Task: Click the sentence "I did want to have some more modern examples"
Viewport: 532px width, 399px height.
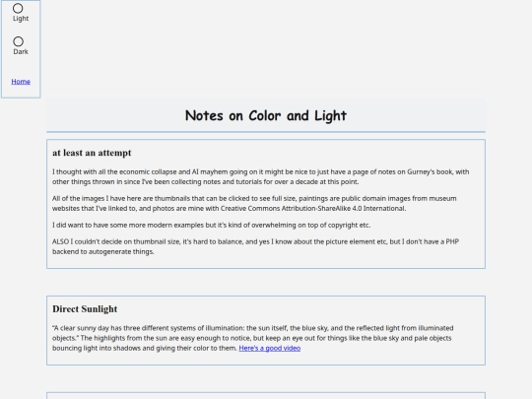Action: [211, 225]
